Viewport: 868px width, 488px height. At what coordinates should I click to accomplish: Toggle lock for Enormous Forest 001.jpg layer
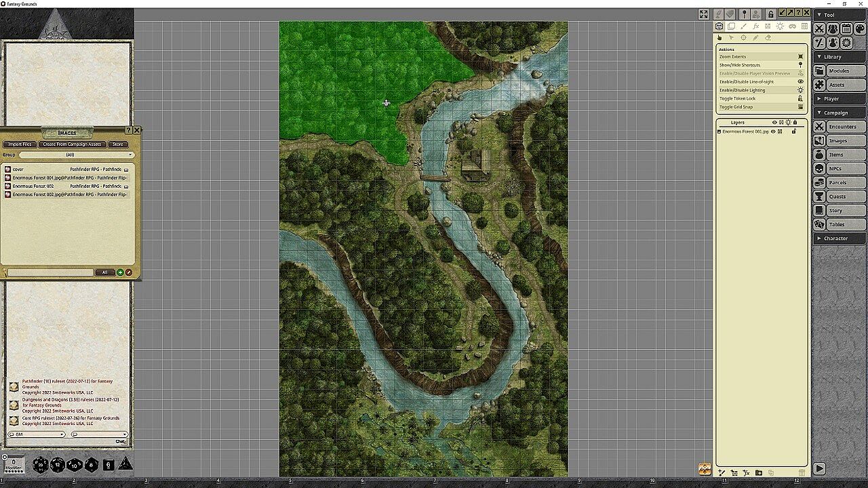[794, 131]
